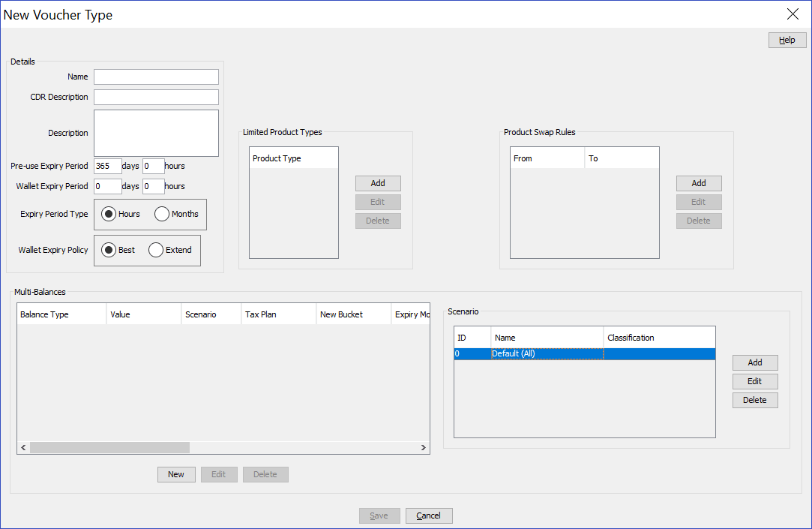This screenshot has width=812, height=529.
Task: Click the Wallet Expiry Period hours field
Action: point(154,186)
